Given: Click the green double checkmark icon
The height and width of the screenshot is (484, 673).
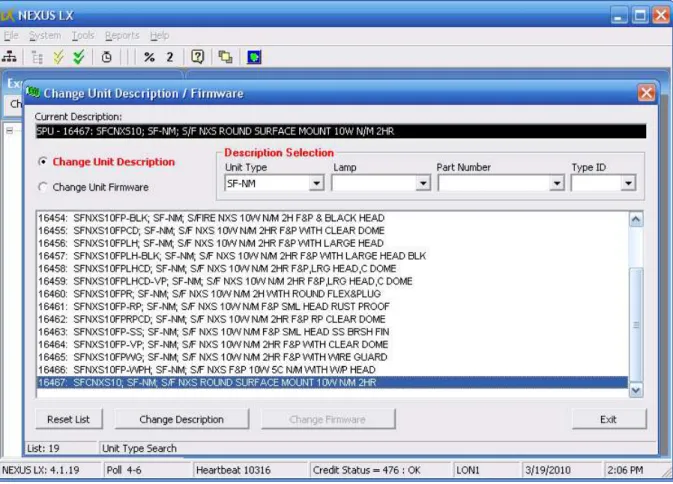Looking at the screenshot, I should (79, 57).
